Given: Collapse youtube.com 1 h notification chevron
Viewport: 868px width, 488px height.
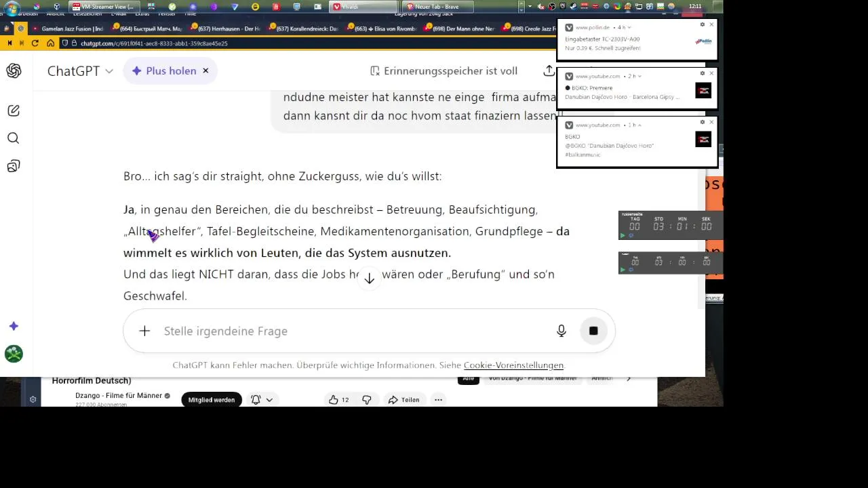Looking at the screenshot, I should [639, 125].
